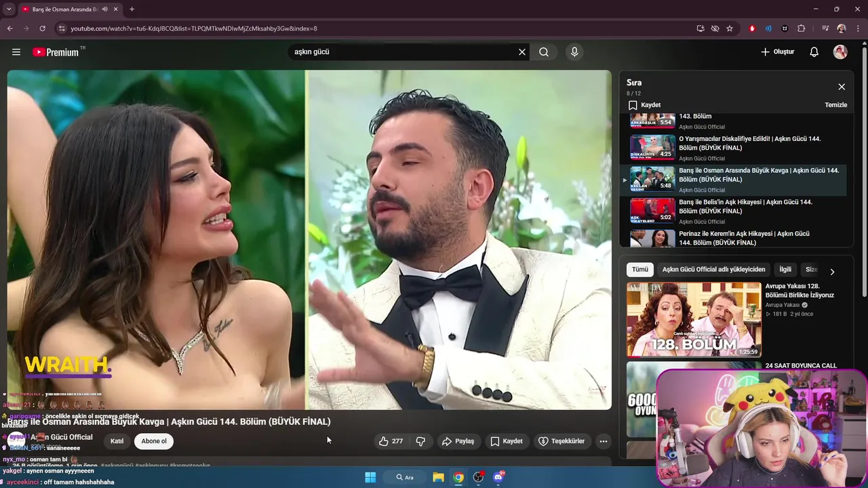Show more filter chips with right arrow
This screenshot has width=868, height=488.
pos(832,272)
